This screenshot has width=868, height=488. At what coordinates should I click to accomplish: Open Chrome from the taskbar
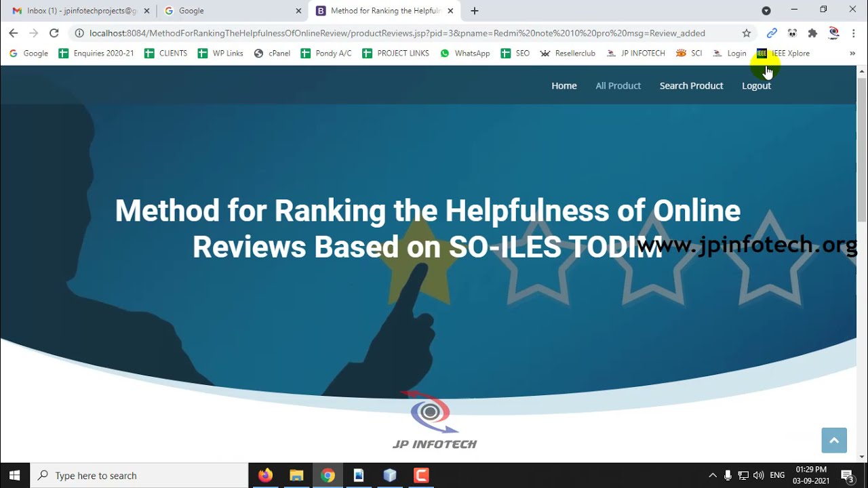pyautogui.click(x=328, y=476)
